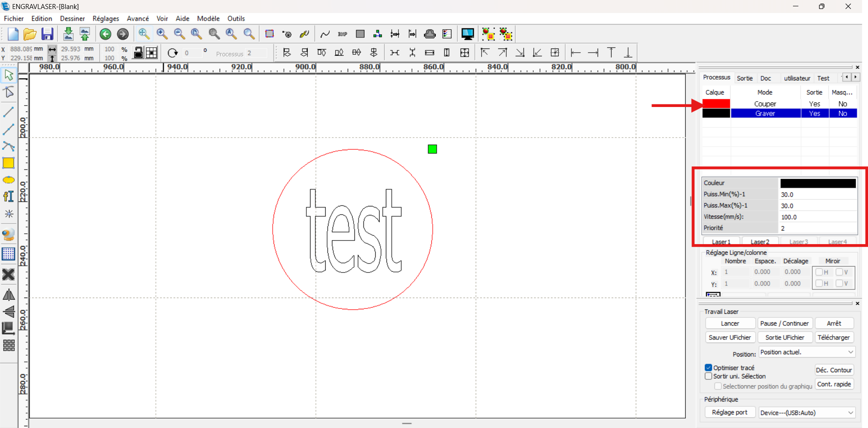
Task: Select the yellow ellipse tool
Action: point(9,180)
